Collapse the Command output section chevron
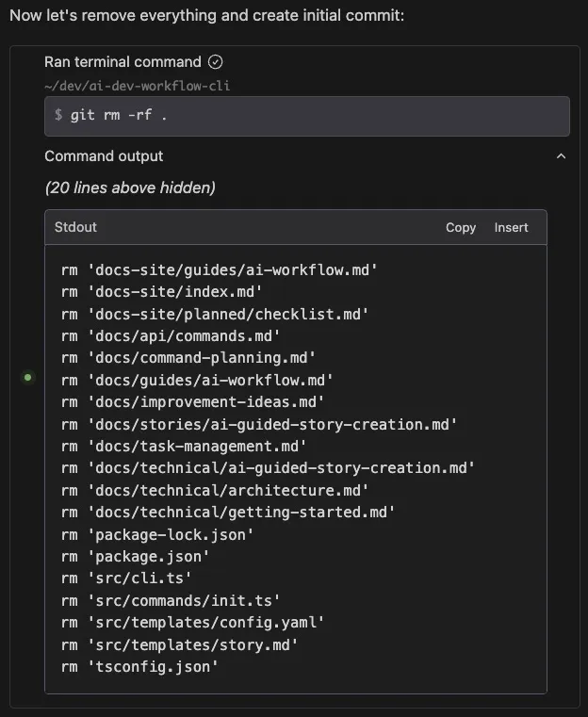 click(x=561, y=156)
